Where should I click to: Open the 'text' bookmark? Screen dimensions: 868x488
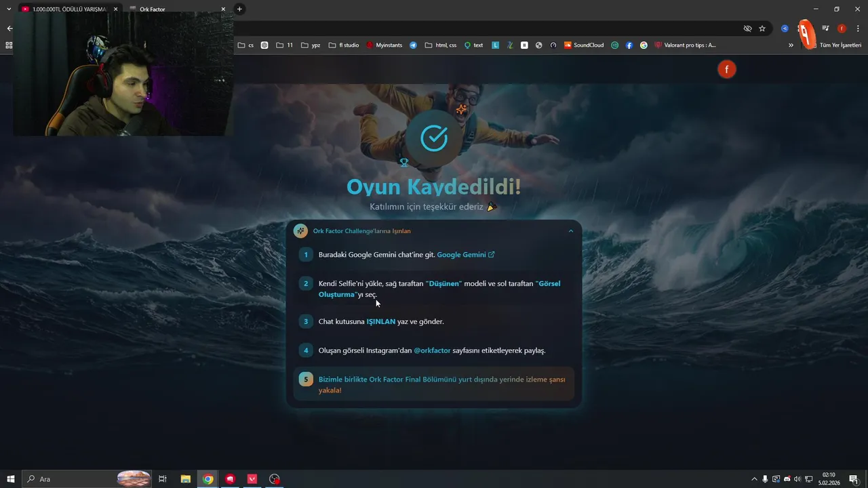474,45
